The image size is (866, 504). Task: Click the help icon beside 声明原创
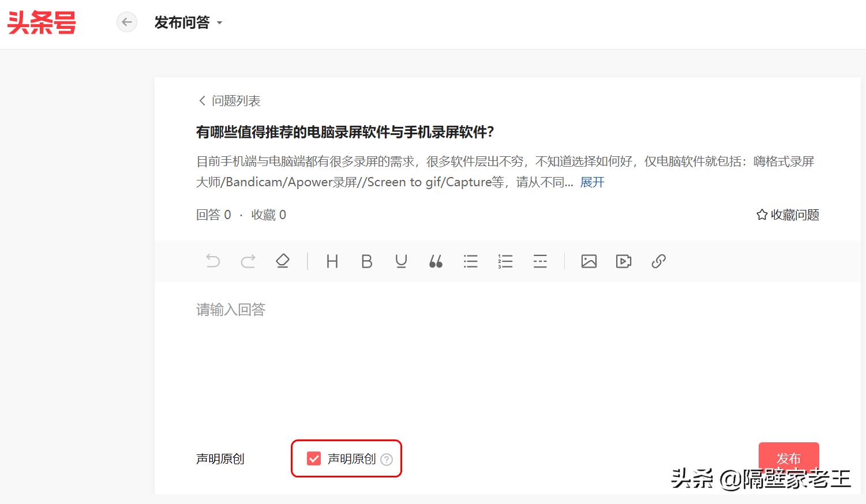(387, 460)
